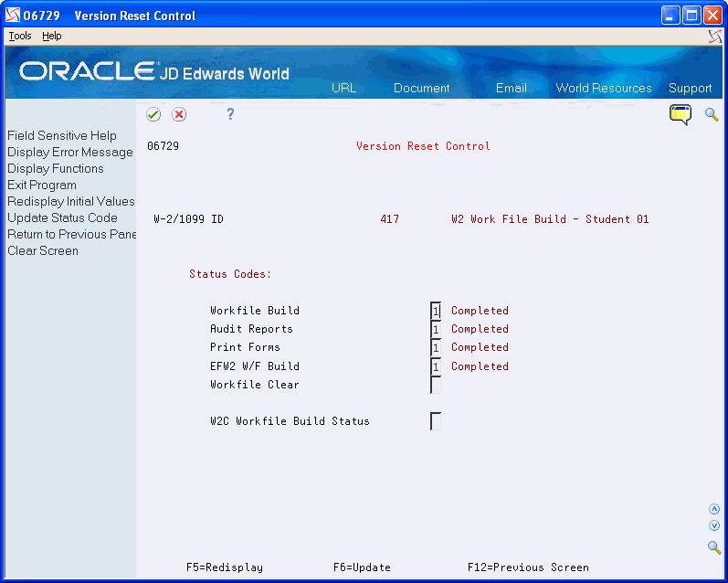Click the 'Completed' text beside EFW2 W/F Build
This screenshot has height=583, width=728.
(480, 366)
